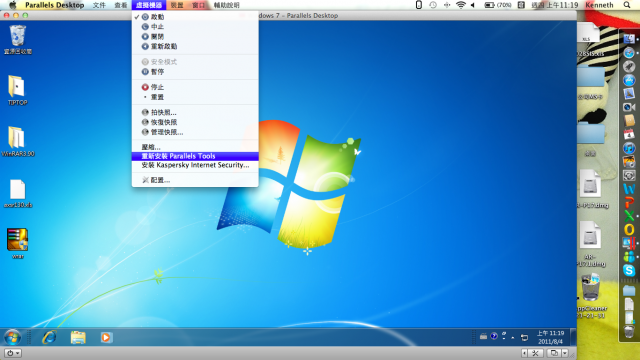
Task: Open the Trash in the Dock
Action: [629, 331]
